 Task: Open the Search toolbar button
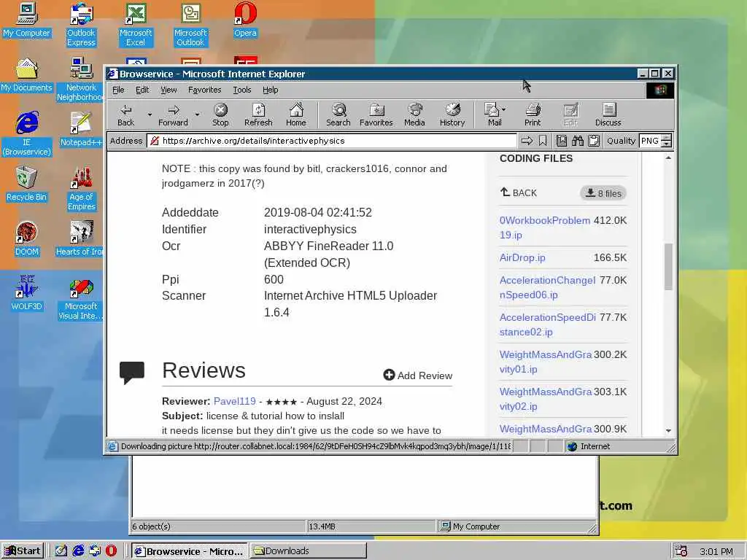(x=338, y=115)
